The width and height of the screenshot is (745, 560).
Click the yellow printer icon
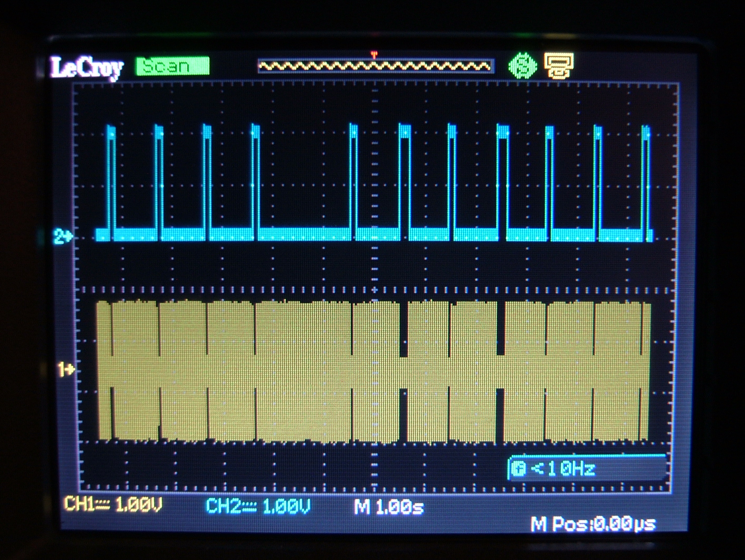(559, 66)
